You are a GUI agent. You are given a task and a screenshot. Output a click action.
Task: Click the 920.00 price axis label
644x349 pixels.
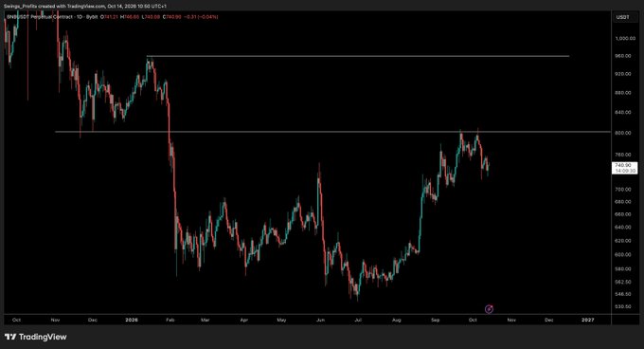coord(623,74)
